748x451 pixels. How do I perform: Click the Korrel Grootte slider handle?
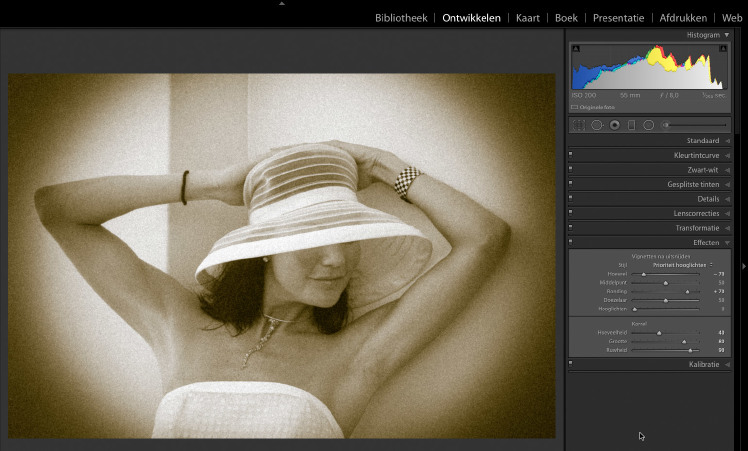point(684,342)
